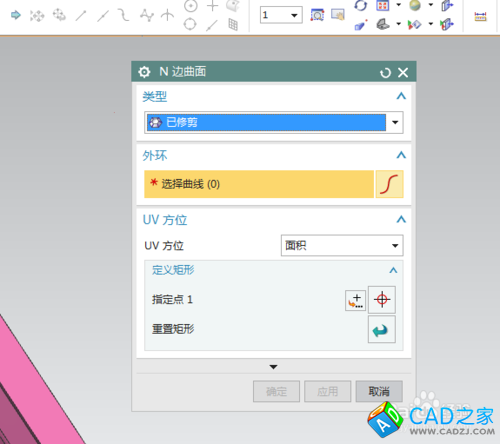Expand more options with the bottom black triangle
Viewport: 500px width, 444px height.
tap(273, 367)
